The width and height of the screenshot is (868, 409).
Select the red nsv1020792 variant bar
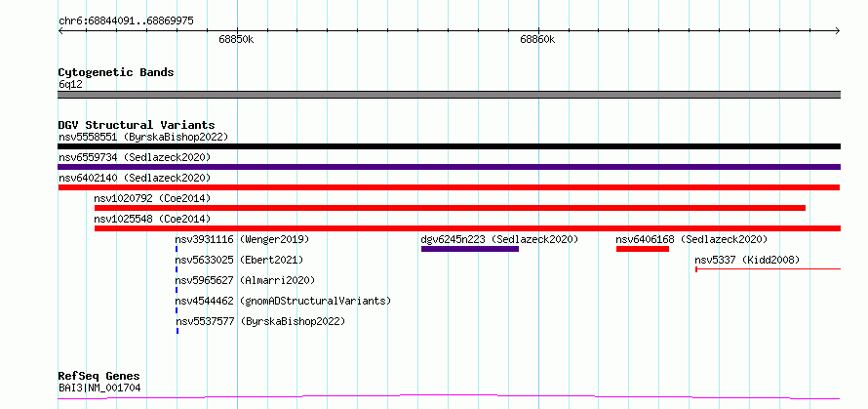click(450, 208)
